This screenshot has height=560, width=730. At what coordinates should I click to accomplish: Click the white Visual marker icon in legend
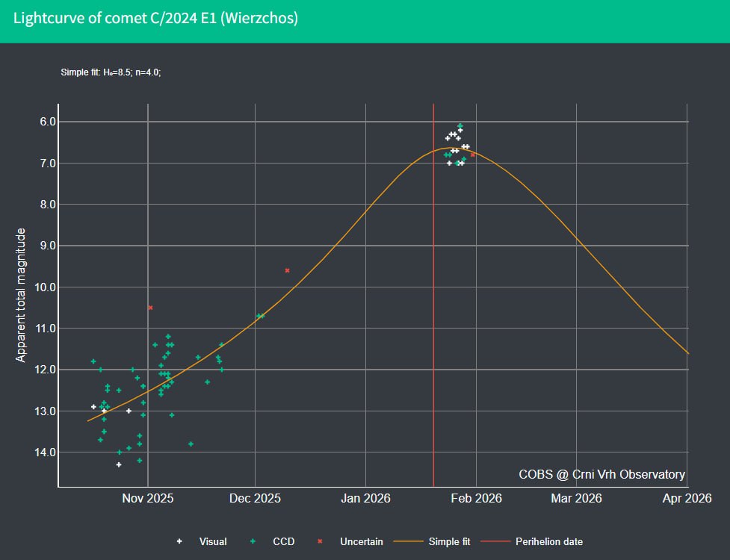coord(178,541)
